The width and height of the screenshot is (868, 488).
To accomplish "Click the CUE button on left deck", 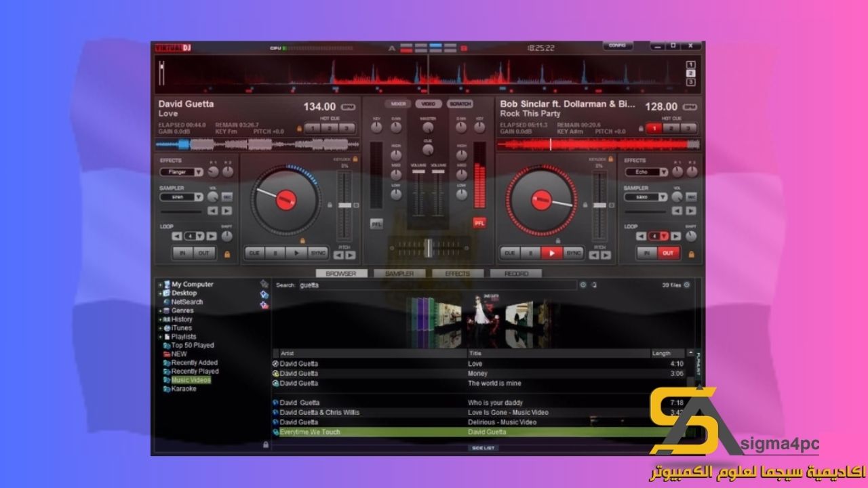I will (254, 253).
